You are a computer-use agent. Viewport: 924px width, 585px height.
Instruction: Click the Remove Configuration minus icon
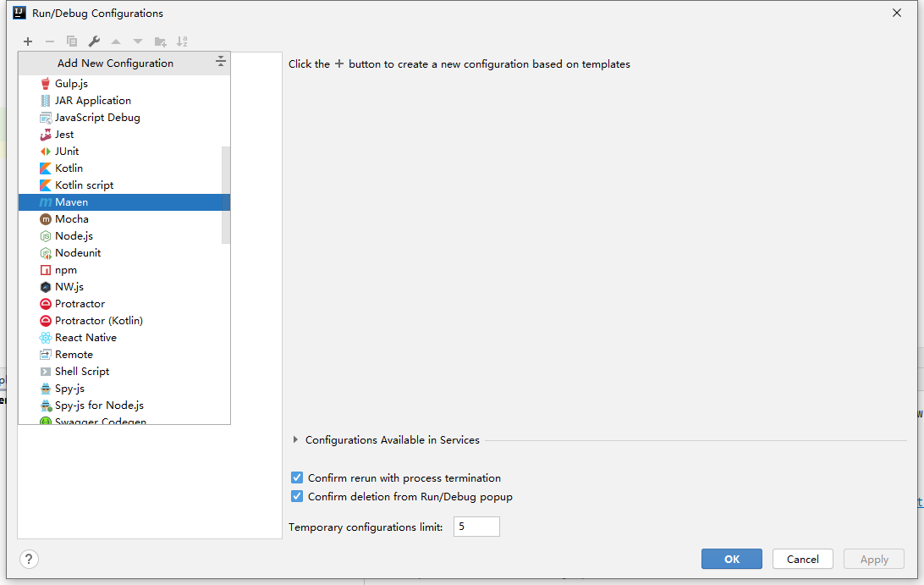tap(49, 41)
